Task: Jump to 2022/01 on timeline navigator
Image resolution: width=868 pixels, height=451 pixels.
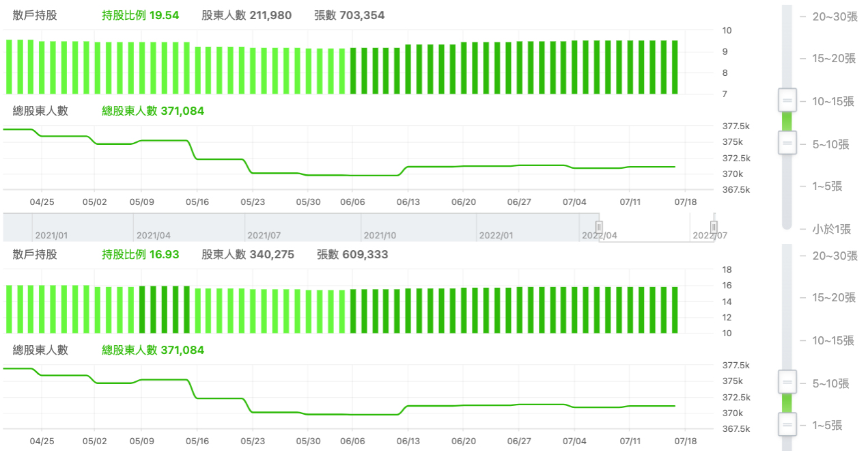Action: 496,235
